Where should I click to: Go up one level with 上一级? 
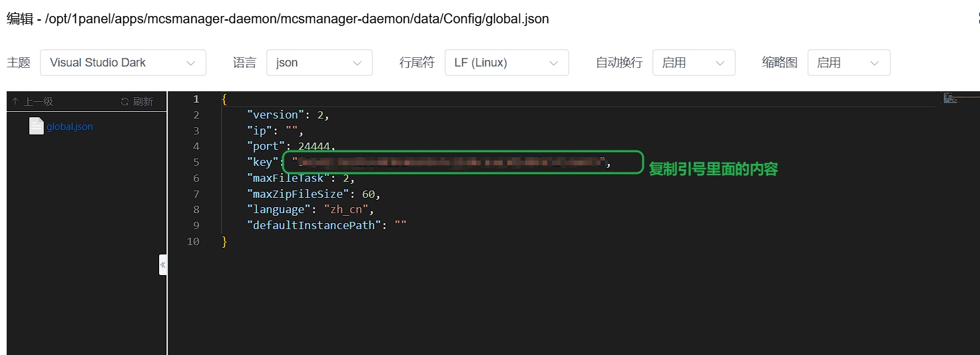[x=39, y=102]
